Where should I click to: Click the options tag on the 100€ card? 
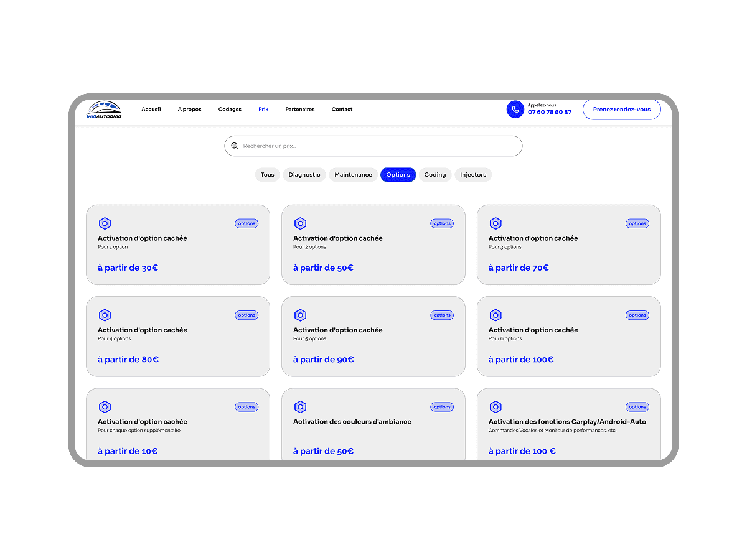[x=637, y=315]
